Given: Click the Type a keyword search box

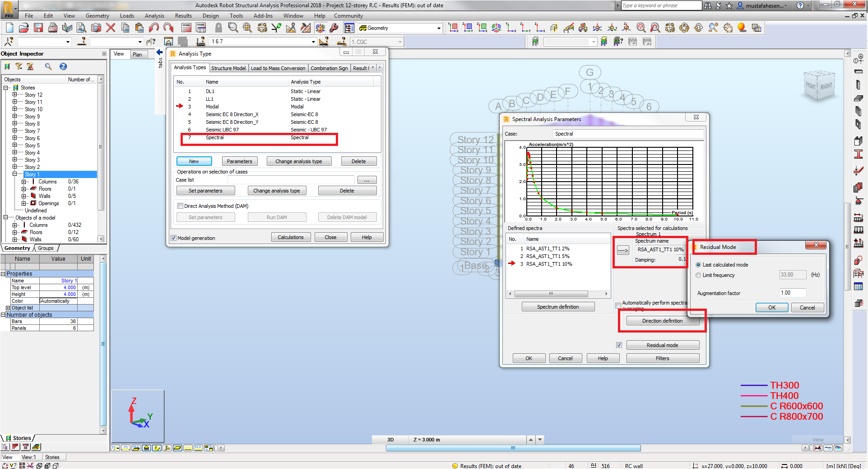Looking at the screenshot, I should point(661,5).
